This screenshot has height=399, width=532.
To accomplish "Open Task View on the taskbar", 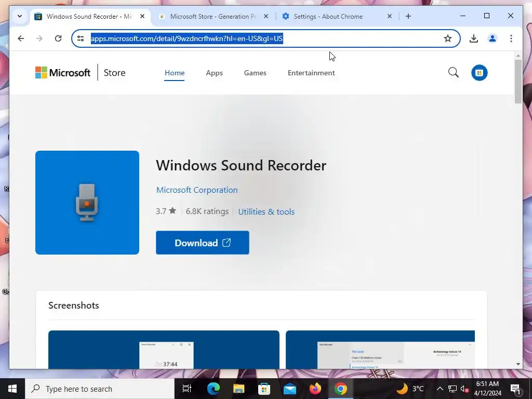I will 187,389.
